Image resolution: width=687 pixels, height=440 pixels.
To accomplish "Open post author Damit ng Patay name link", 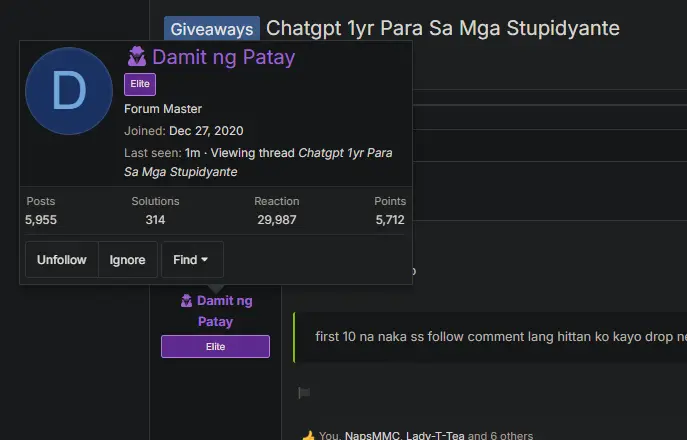I will coord(224,311).
